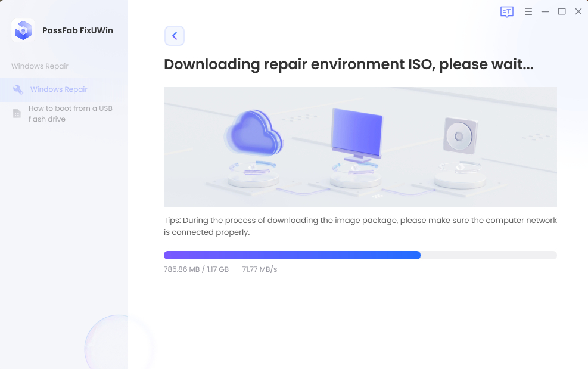
Task: Click the monitor illustration in the banner
Action: point(356,133)
